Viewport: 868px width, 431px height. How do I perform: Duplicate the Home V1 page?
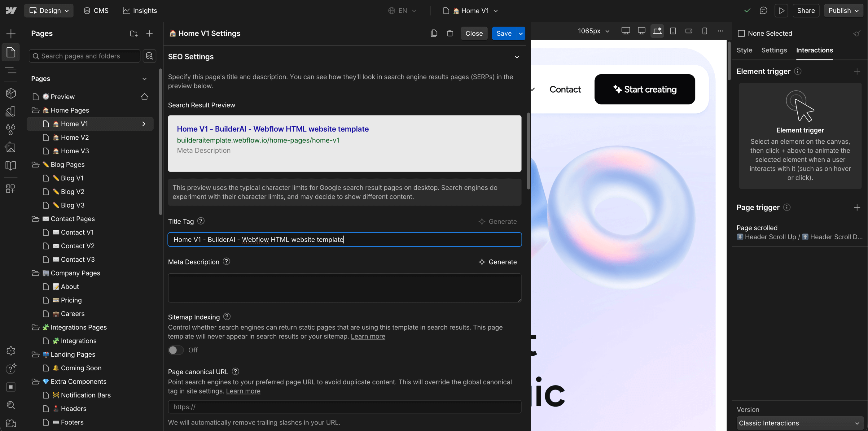(x=434, y=33)
